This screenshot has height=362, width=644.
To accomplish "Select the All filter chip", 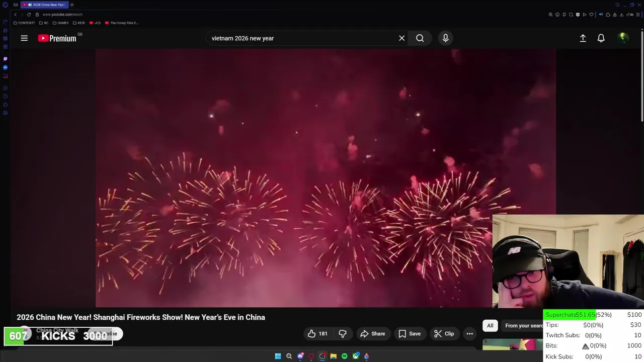I will (490, 326).
